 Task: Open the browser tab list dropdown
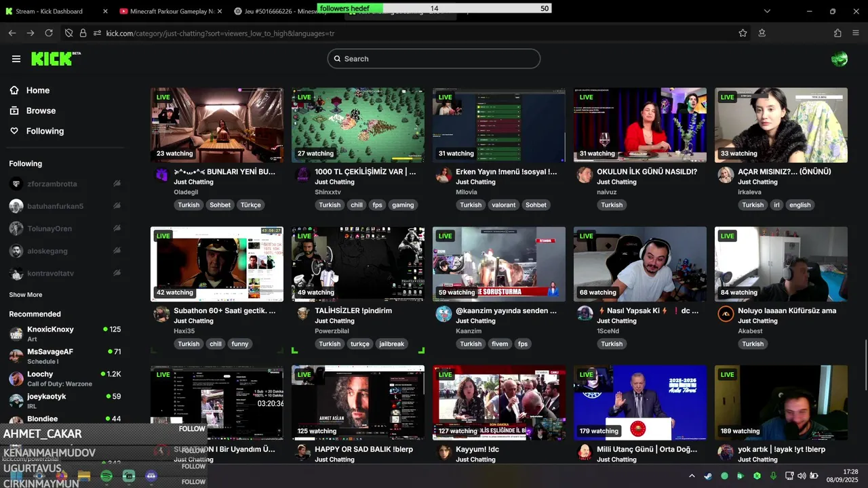(x=767, y=11)
